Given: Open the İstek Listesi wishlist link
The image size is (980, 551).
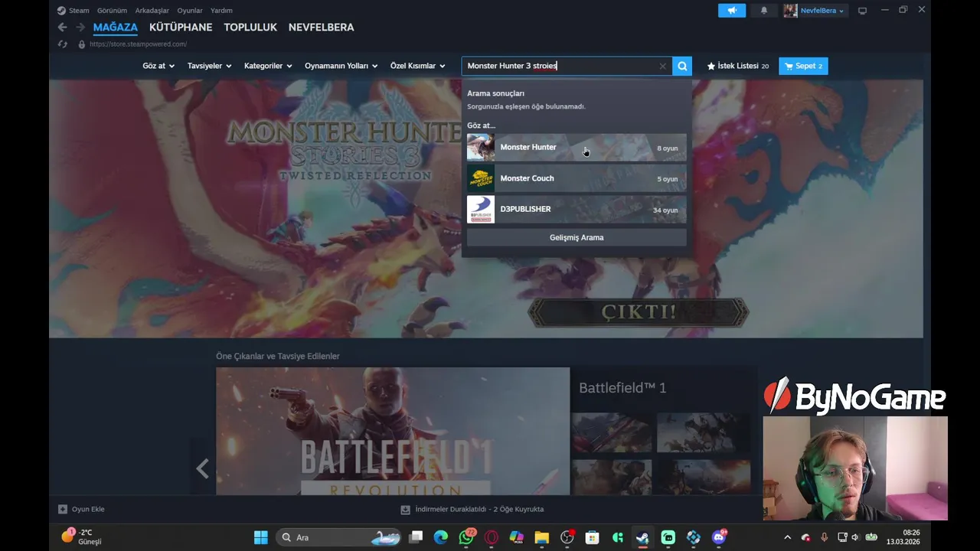Looking at the screenshot, I should (738, 66).
